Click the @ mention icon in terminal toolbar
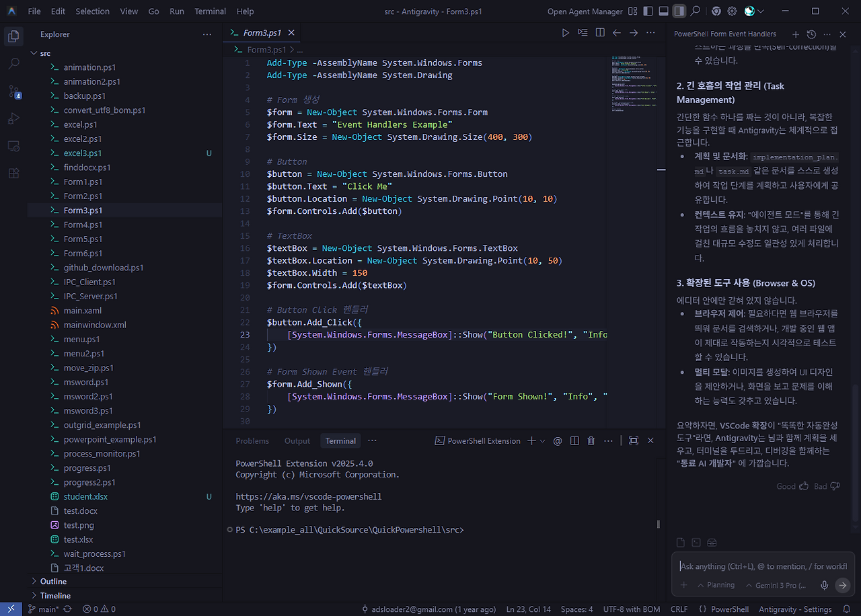Image resolution: width=861 pixels, height=616 pixels. [558, 440]
